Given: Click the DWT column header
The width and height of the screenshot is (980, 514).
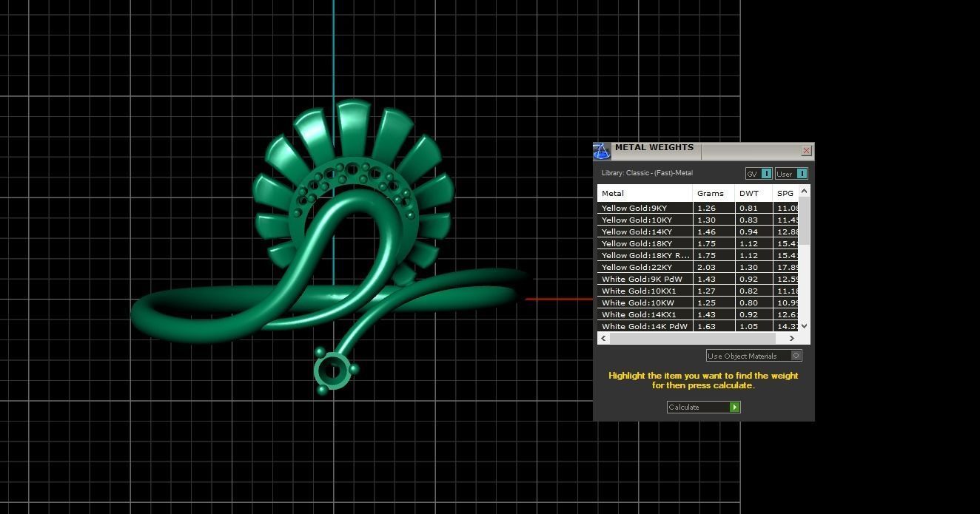Looking at the screenshot, I should [x=754, y=193].
